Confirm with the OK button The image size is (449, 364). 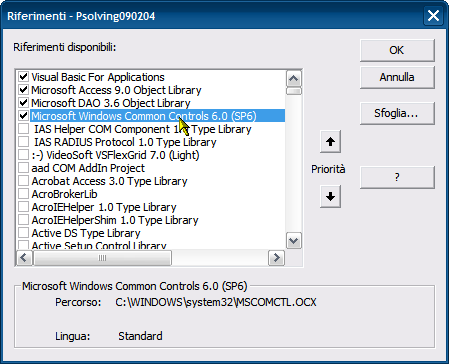397,50
